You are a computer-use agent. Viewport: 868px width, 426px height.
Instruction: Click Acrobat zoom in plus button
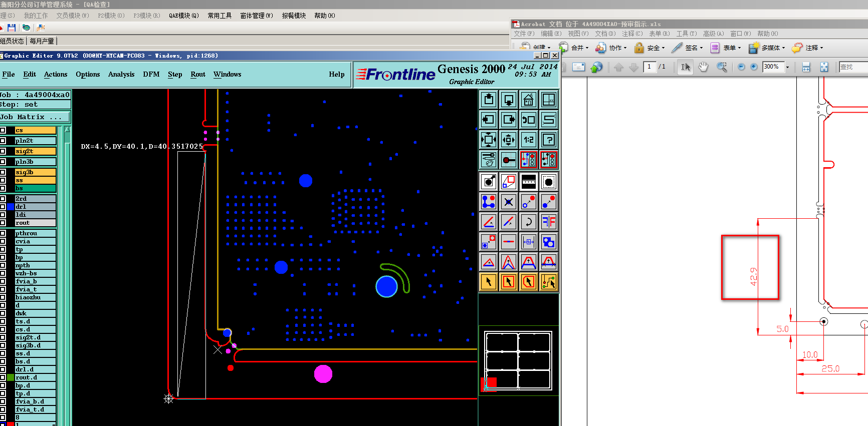754,67
